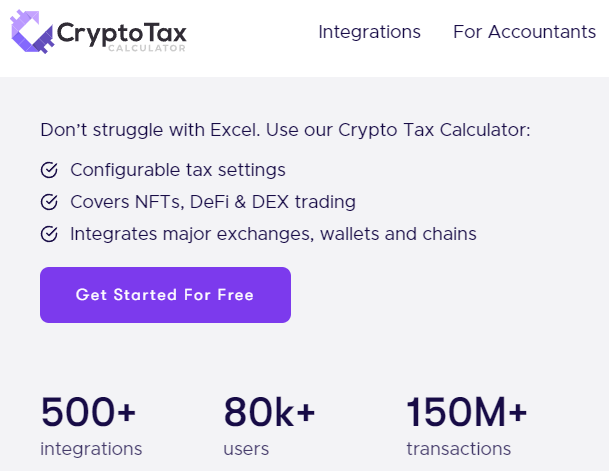Click the empty white header area
Image resolution: width=609 pixels, height=471 pixels.
pyautogui.click(x=252, y=39)
